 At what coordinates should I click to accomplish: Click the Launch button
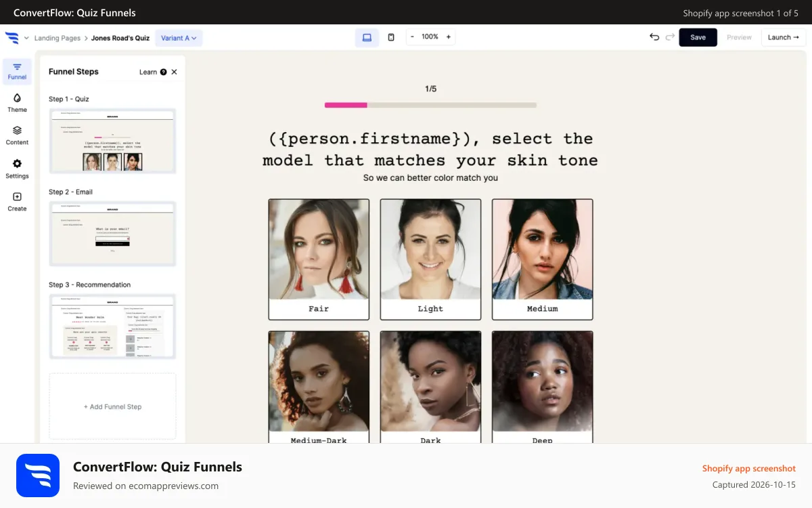[x=784, y=37]
